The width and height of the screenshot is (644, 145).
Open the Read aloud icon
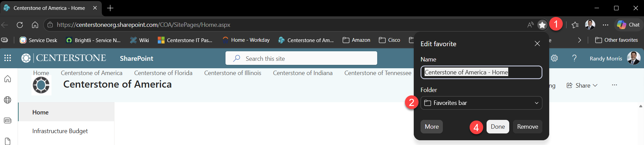(530, 25)
